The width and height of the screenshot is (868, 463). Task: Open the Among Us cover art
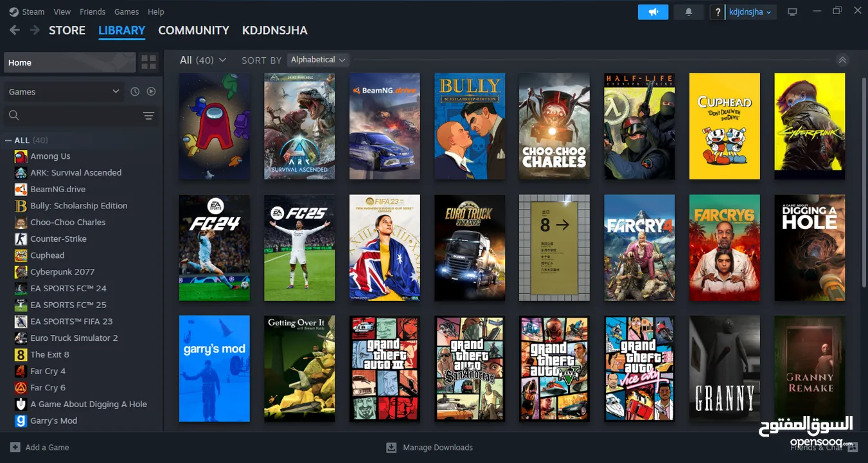tap(215, 126)
